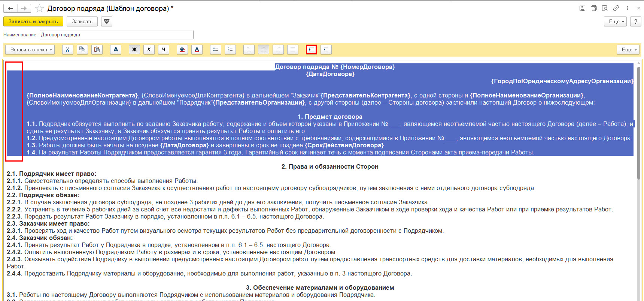This screenshot has height=301, width=644.
Task: Click clause 2.2.3 about передать результат Работ
Action: point(165,216)
